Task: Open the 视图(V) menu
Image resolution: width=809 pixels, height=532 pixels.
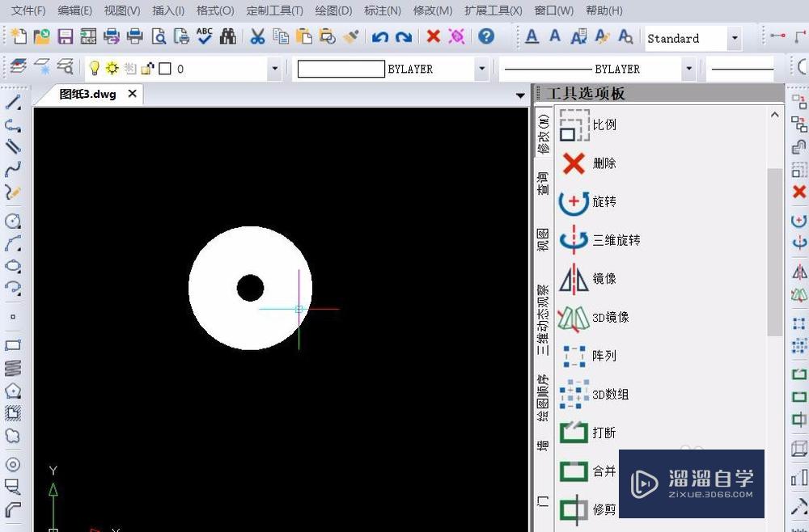Action: pyautogui.click(x=122, y=11)
